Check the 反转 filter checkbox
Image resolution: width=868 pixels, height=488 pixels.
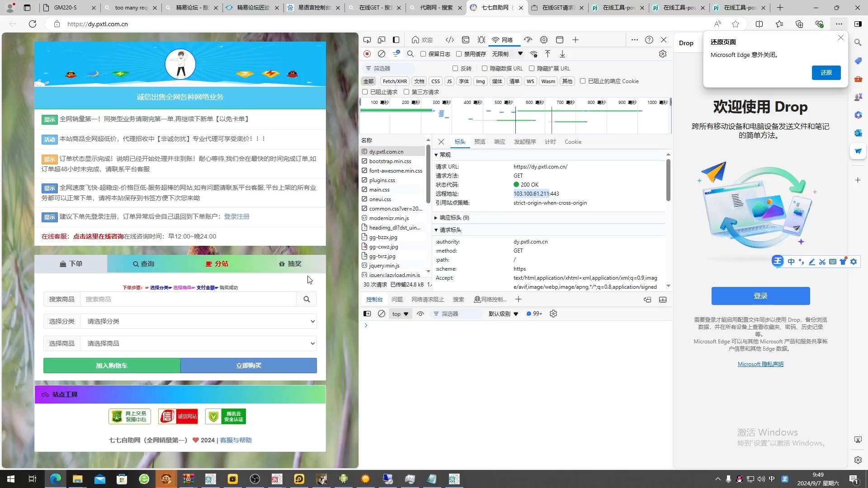455,68
